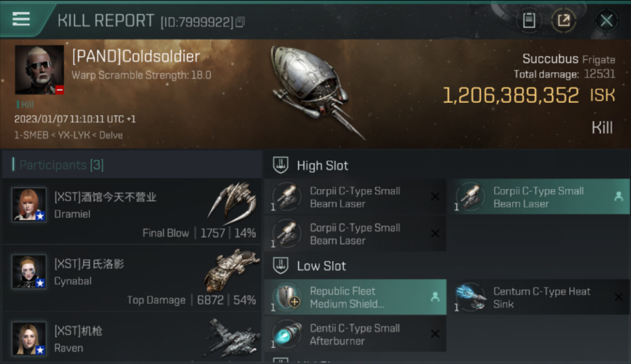
Task: Open the Raven pilot portrait
Action: (x=29, y=339)
